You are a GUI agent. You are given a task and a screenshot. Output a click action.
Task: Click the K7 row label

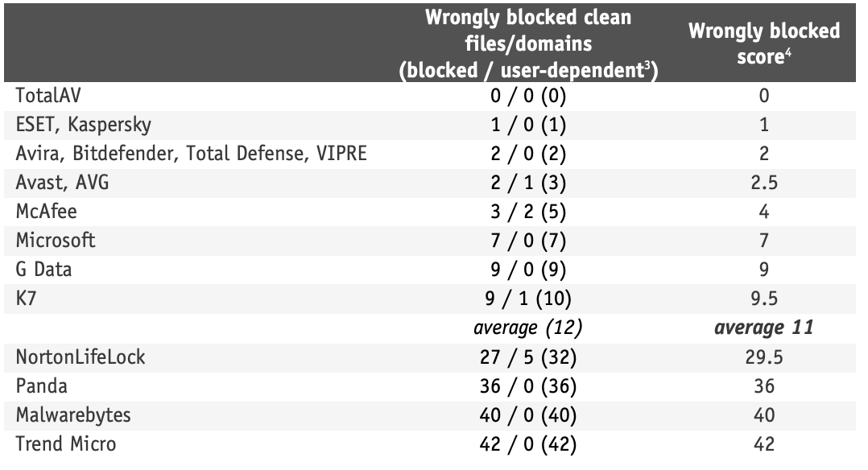[27, 299]
